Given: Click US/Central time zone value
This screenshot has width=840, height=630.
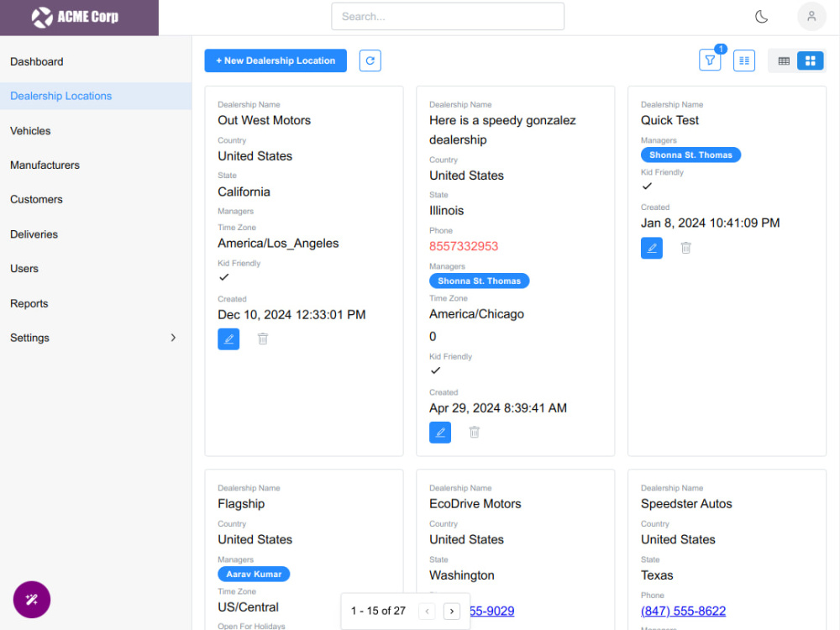Looking at the screenshot, I should (x=248, y=607).
